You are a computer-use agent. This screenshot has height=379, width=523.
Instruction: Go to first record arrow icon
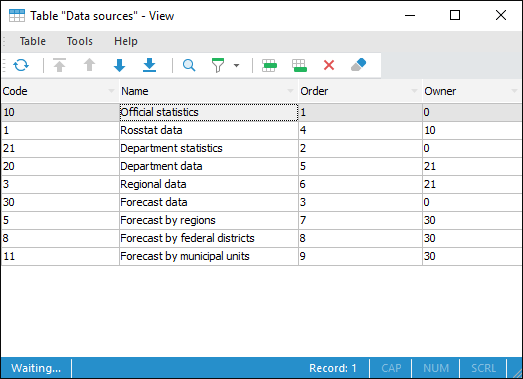point(59,65)
